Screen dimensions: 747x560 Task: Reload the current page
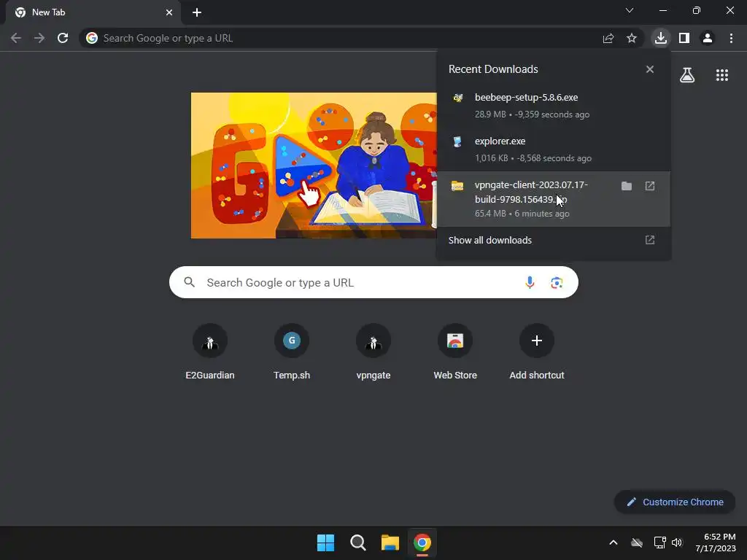[x=63, y=38]
